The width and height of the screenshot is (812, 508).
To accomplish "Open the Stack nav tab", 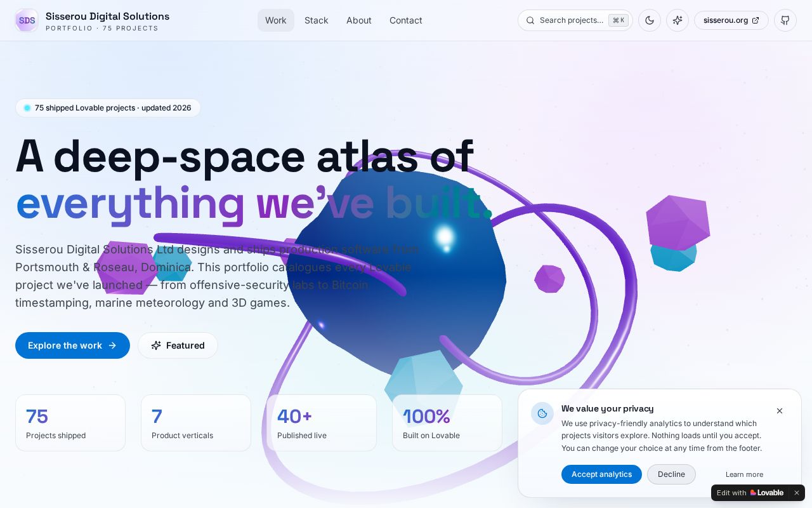I will [317, 20].
